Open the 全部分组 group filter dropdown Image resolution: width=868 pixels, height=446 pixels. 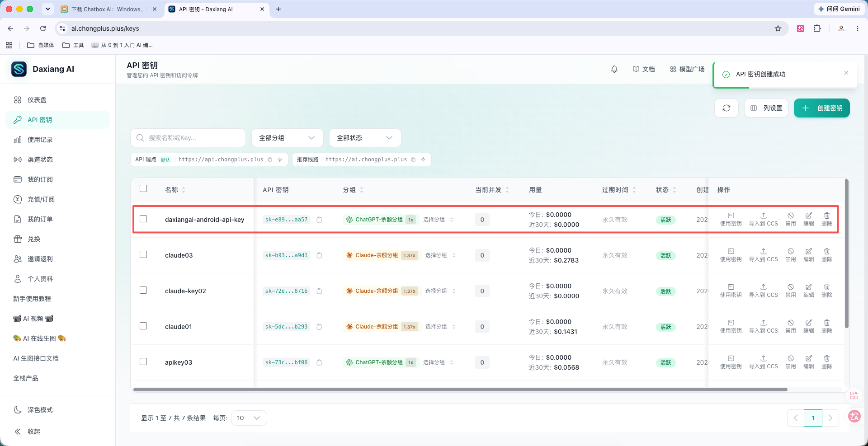[x=287, y=138]
